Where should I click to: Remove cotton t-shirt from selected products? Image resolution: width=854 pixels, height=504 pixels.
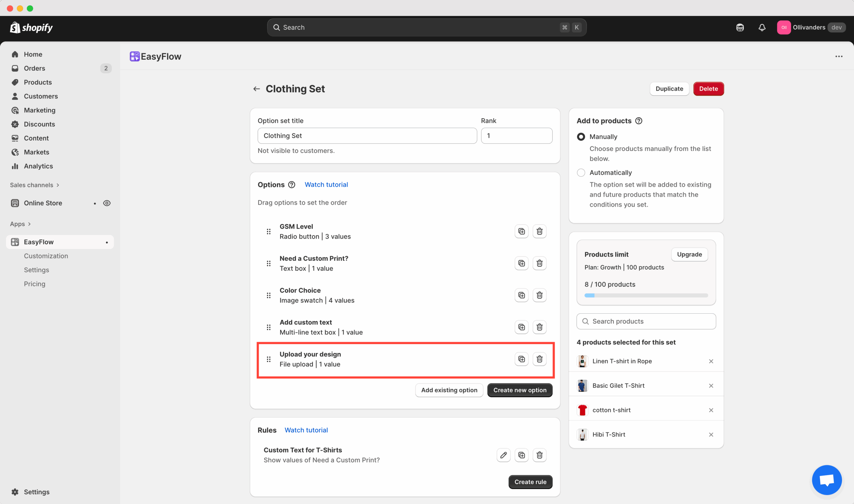click(711, 410)
